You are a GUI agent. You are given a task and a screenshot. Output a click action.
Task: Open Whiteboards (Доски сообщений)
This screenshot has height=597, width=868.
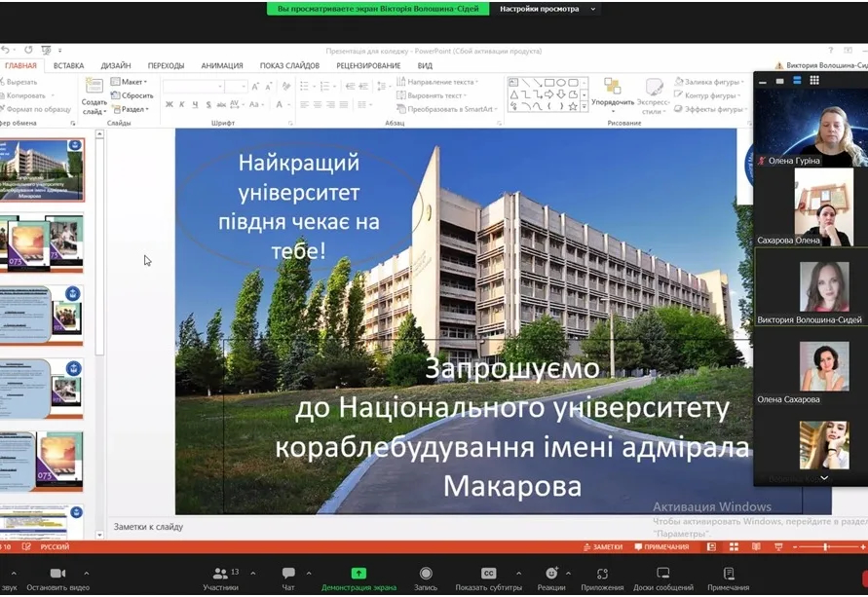coord(663,574)
